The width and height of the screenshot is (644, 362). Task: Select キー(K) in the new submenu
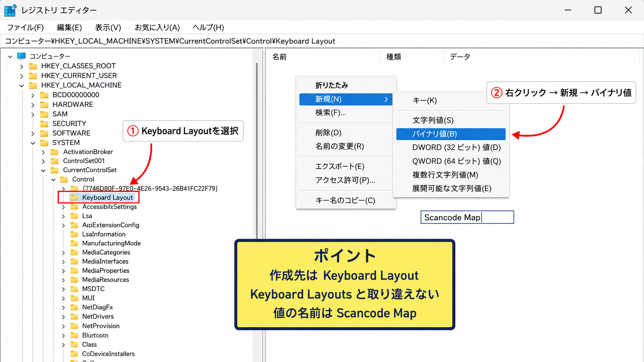(451, 100)
